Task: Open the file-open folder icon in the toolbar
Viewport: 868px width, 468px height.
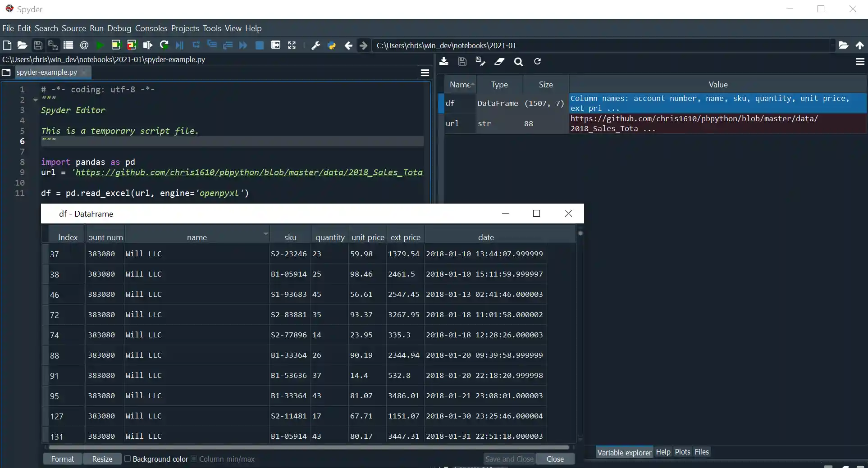Action: [22, 45]
